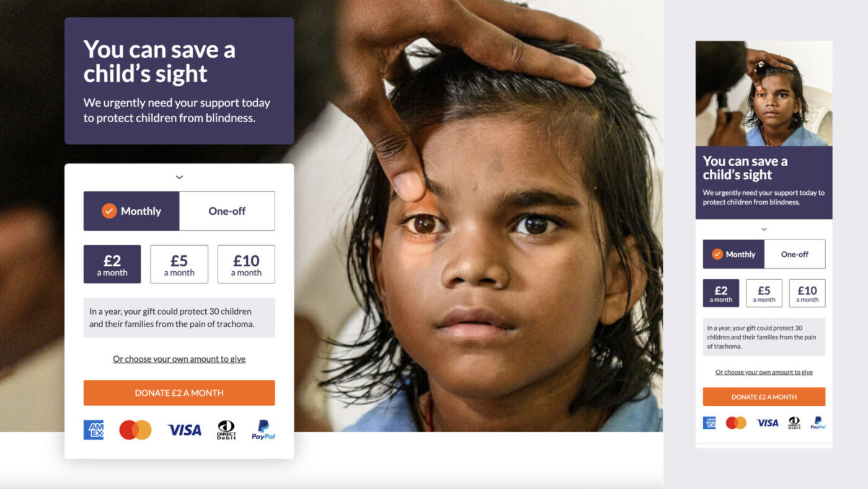Select £10 a month in desktop form
Viewport: 868px width, 489px height.
pos(246,264)
